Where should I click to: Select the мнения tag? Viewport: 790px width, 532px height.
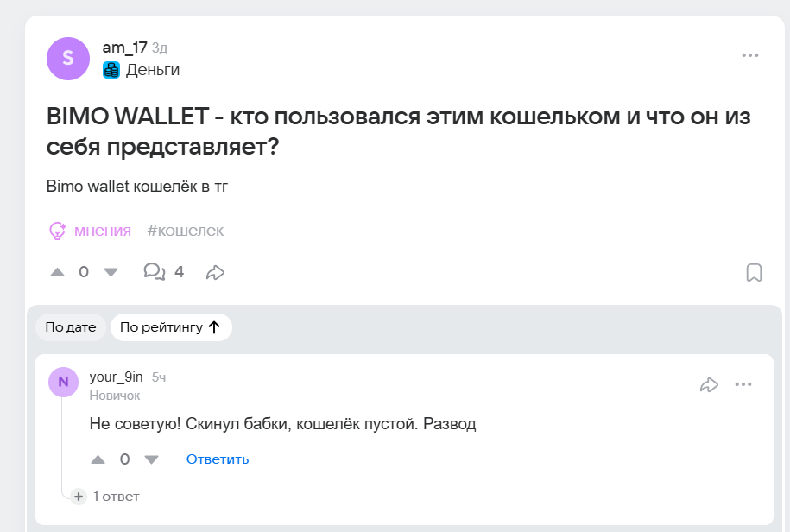click(91, 231)
